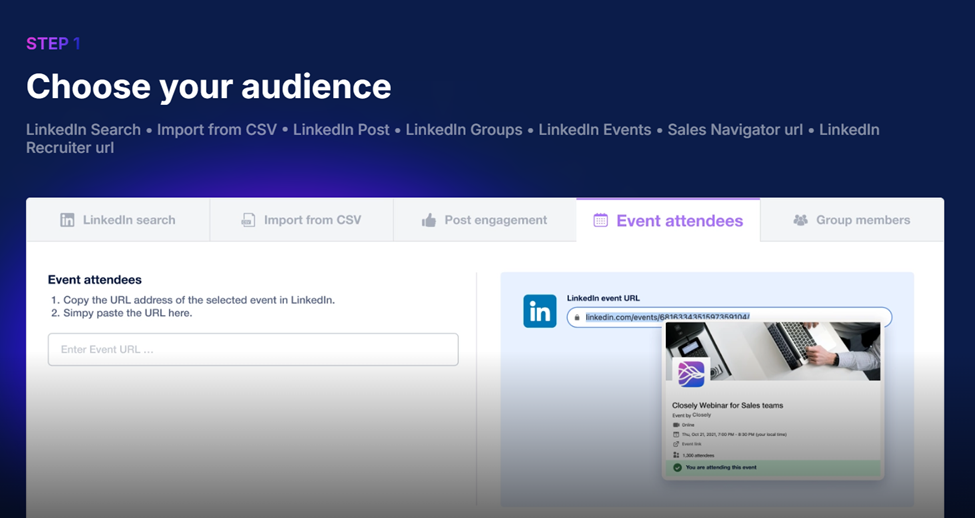Click 'You are attending this event' banner
975x518 pixels.
click(773, 468)
